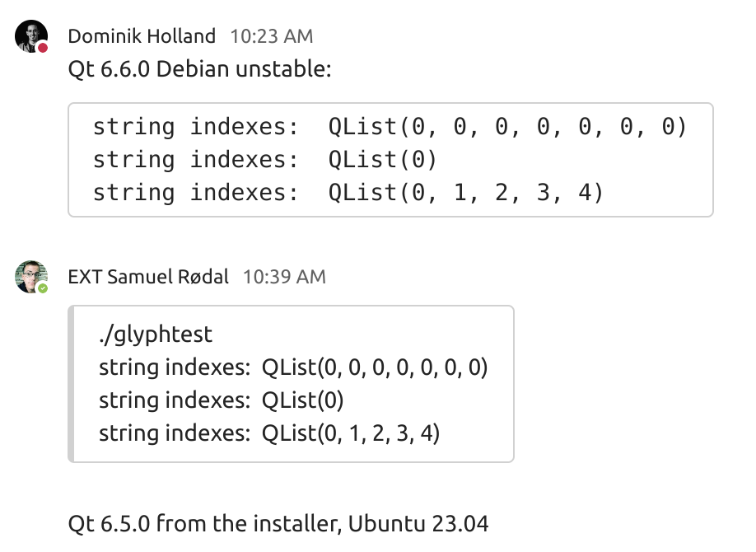Screen dimensions: 756x552
Task: Click the './glyphtest' line in quote block
Action: click(x=156, y=334)
